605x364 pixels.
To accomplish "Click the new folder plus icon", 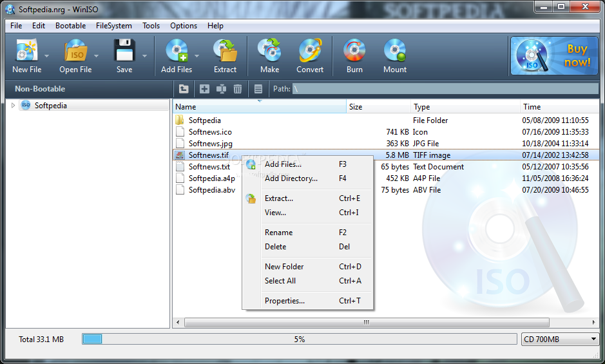I will click(204, 89).
